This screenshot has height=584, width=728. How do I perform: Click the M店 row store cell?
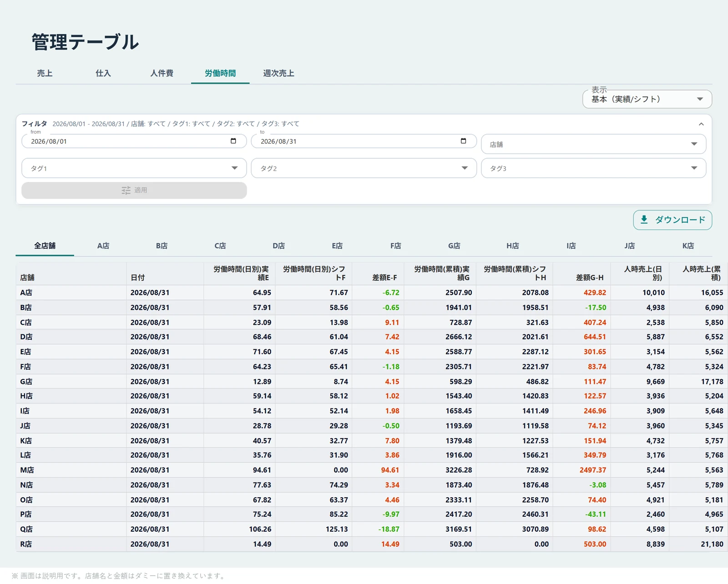(71, 470)
